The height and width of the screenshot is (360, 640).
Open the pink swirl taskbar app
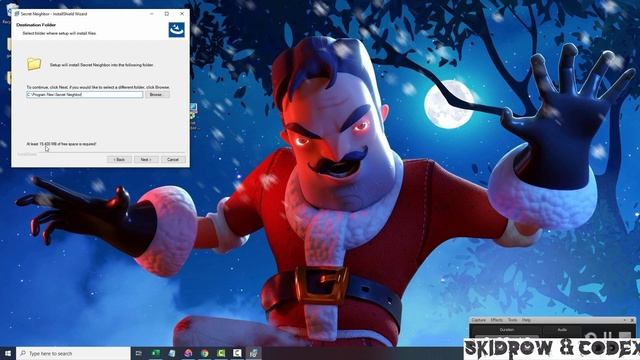click(x=188, y=353)
